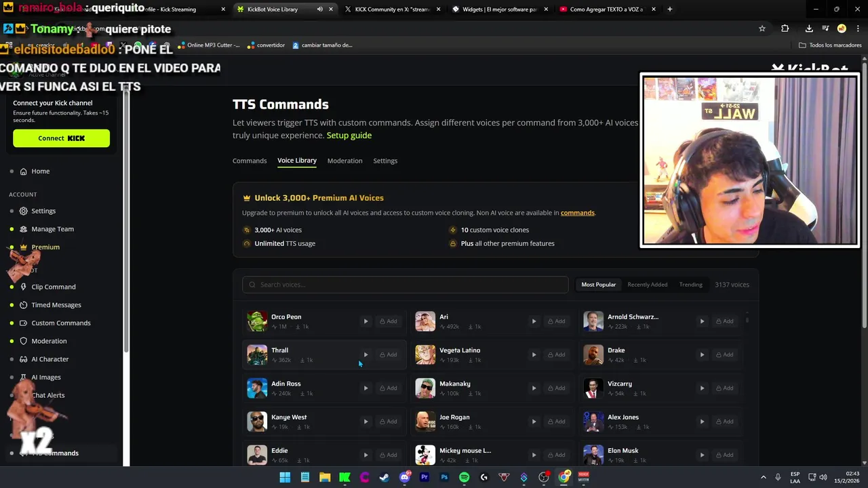Screen dimensions: 868x488
Task: Mute the KickBot Voice Library tab audio
Action: (x=320, y=9)
